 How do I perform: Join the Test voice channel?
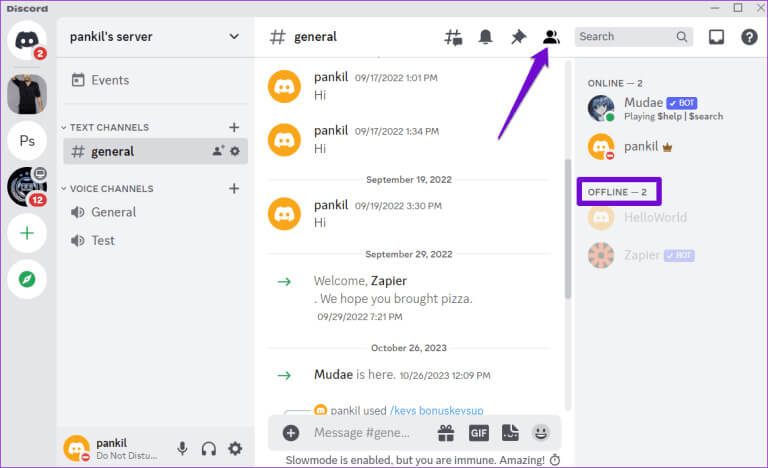tap(155, 241)
